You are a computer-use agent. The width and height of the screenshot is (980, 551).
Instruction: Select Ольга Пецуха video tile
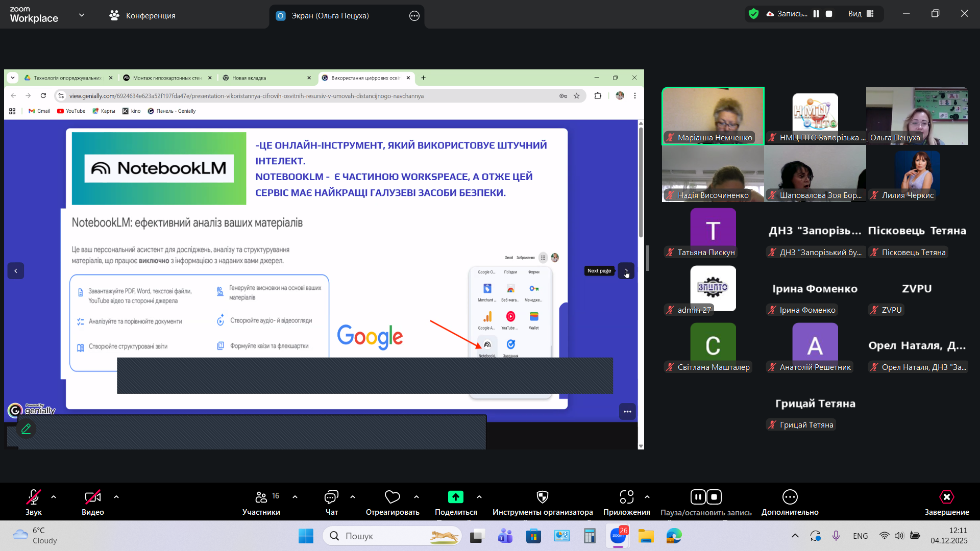point(917,116)
